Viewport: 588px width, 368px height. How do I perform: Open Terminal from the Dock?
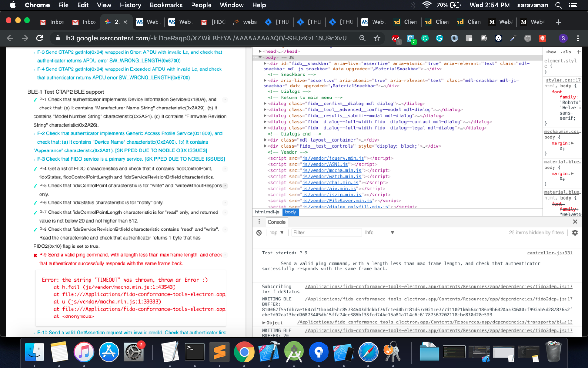point(194,352)
